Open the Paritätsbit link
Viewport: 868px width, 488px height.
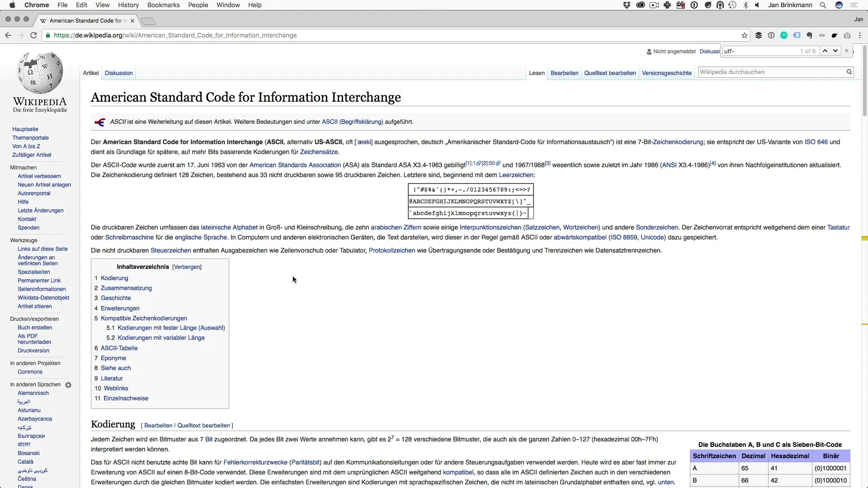pos(305,462)
